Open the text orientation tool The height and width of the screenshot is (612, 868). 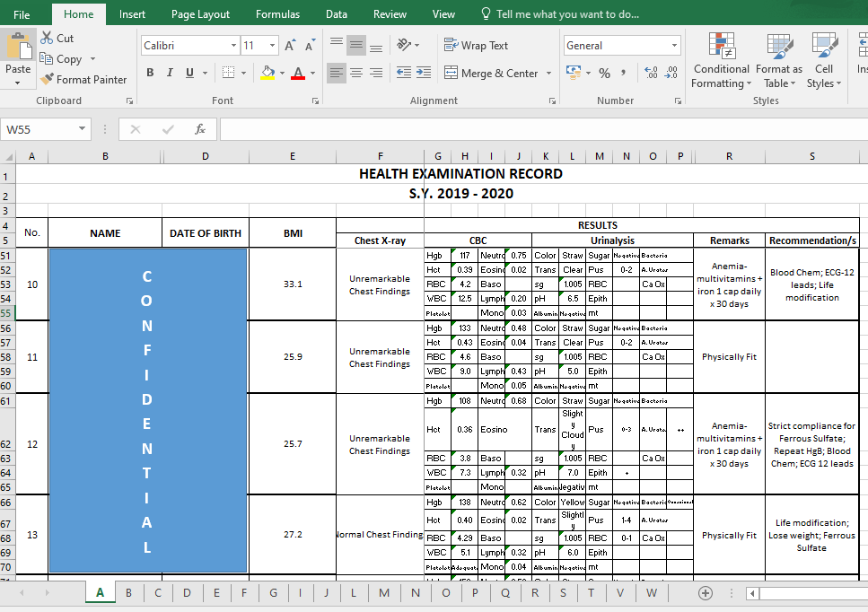coord(408,46)
